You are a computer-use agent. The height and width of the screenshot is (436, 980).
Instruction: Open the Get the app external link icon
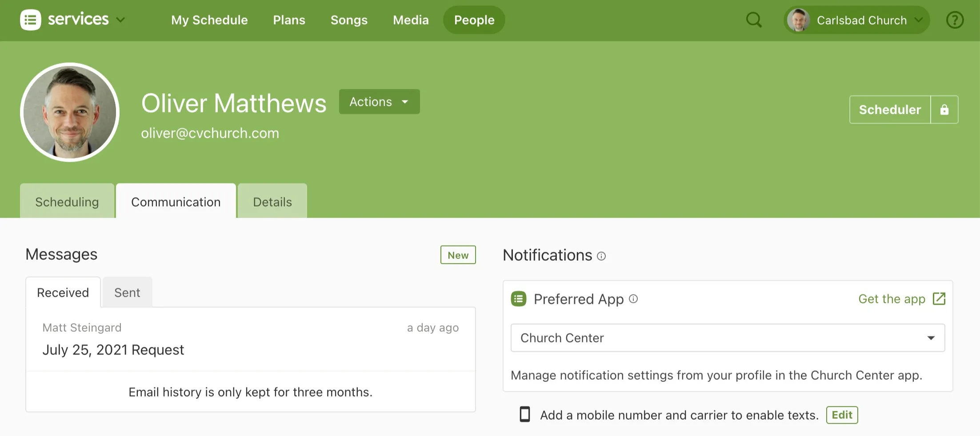pyautogui.click(x=939, y=299)
